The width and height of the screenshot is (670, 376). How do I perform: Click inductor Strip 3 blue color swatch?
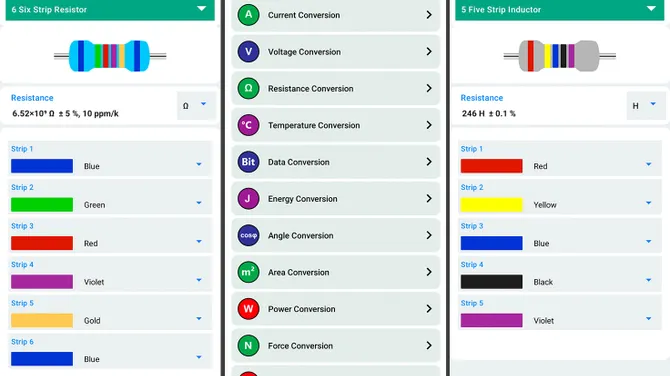click(491, 243)
